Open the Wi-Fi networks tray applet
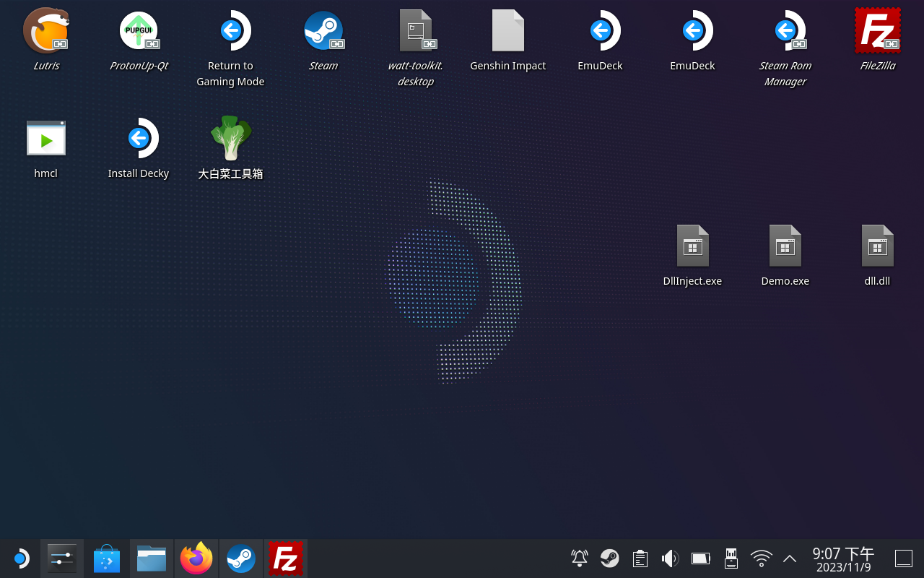924x578 pixels. coord(761,558)
